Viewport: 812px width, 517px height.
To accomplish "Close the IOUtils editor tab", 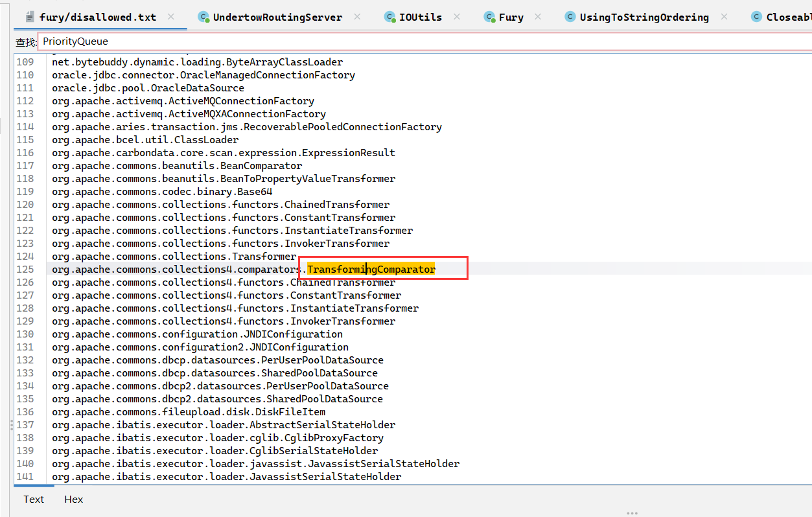I will 457,17.
